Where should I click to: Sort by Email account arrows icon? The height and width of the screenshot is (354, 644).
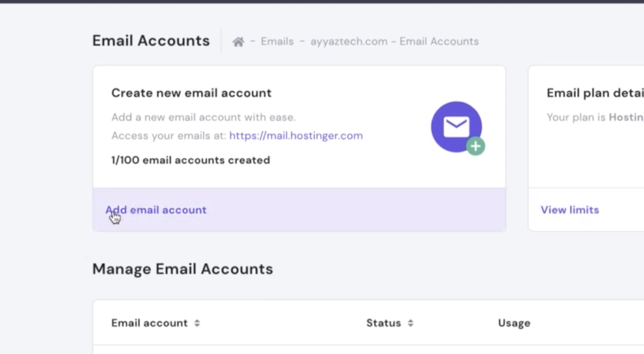pos(197,323)
